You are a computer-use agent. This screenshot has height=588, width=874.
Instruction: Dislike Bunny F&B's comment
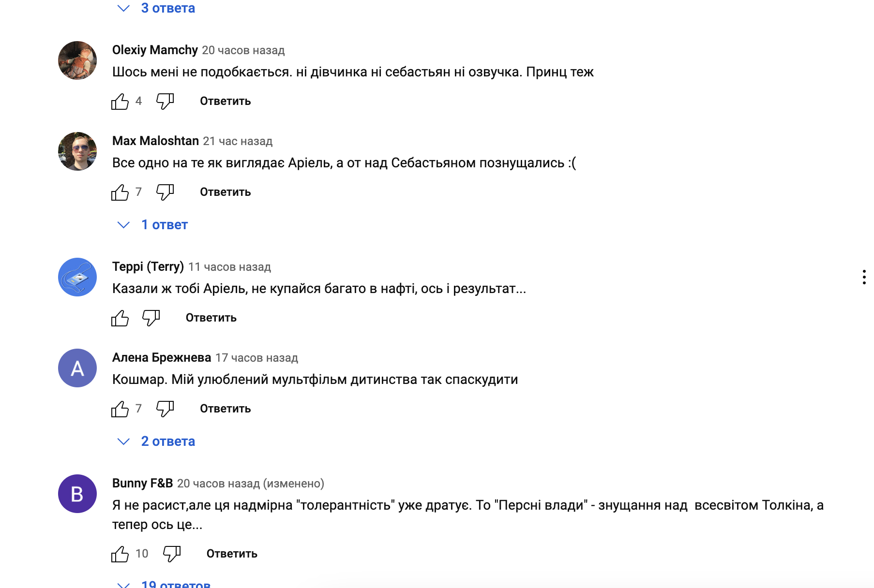(172, 554)
